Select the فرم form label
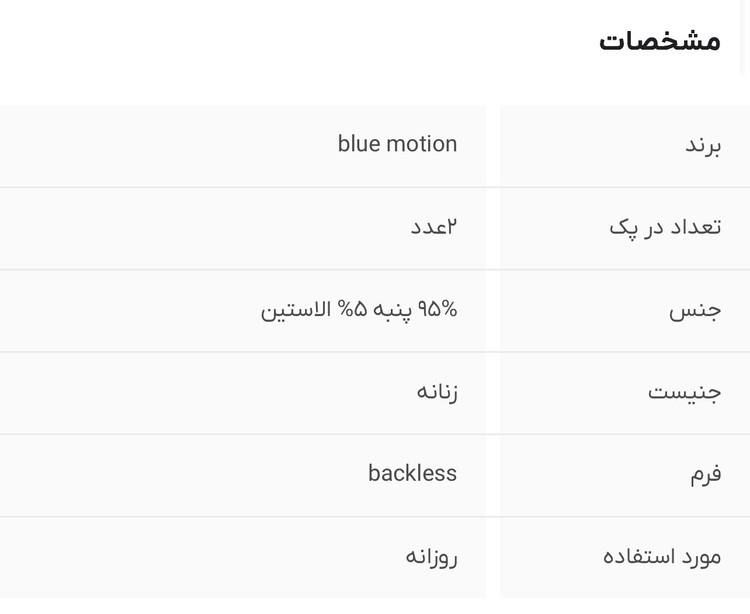 [x=705, y=474]
